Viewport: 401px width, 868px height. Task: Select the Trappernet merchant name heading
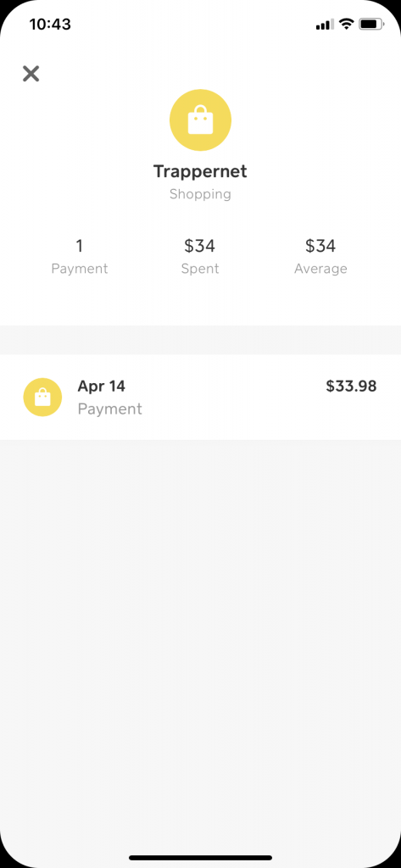tap(200, 171)
